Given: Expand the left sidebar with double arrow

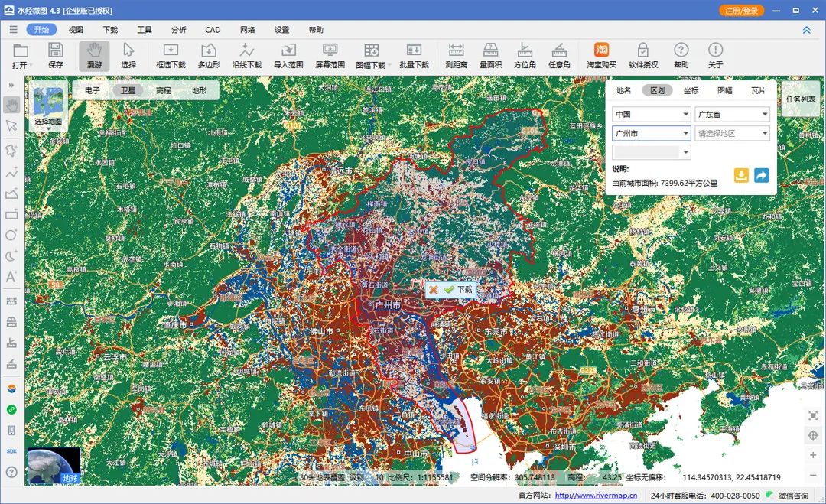Looking at the screenshot, I should click(11, 85).
